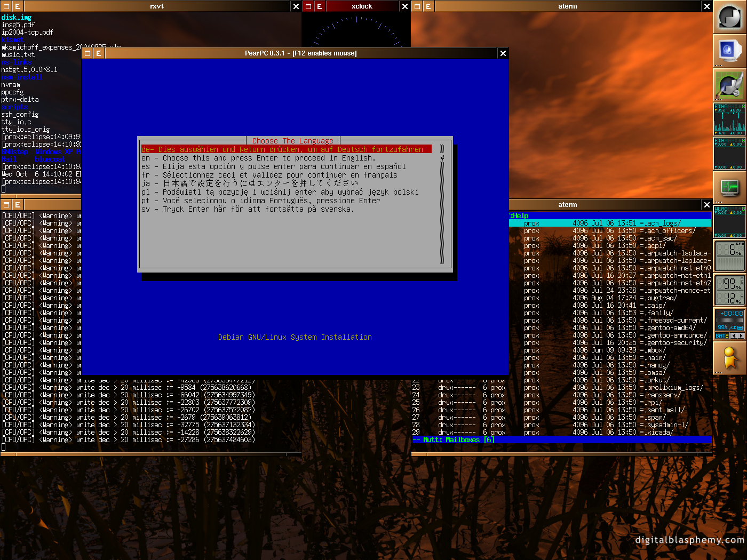Viewport: 747px width, 560px height.
Task: Click the right arrow beside BAT2 label
Action: (x=741, y=335)
